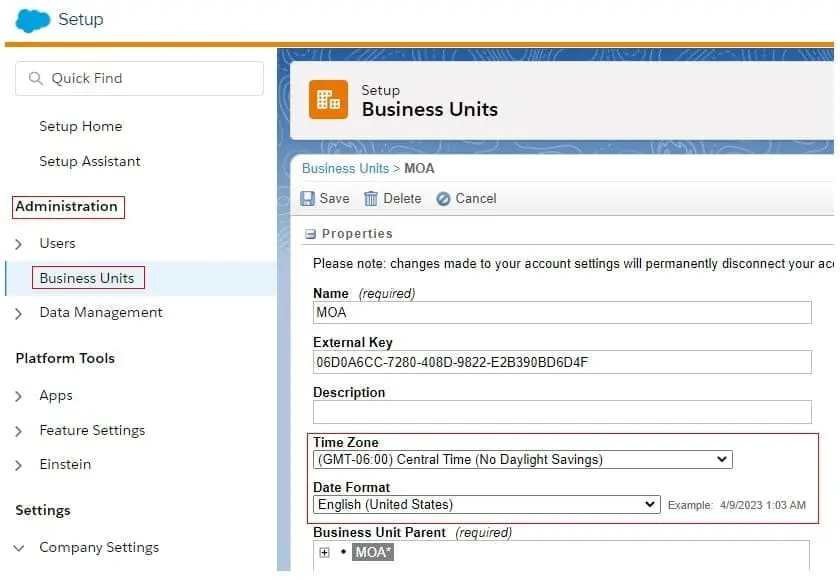Viewport: 840px width, 580px height.
Task: Expand the Users menu section
Action: tap(19, 244)
